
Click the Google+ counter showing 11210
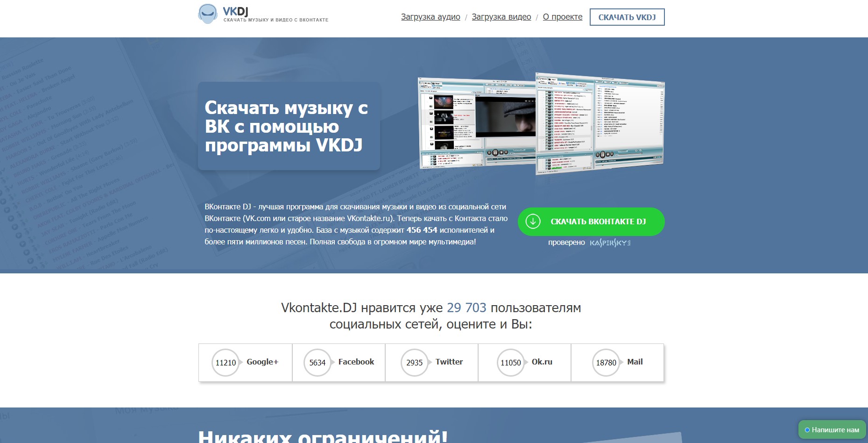point(226,363)
